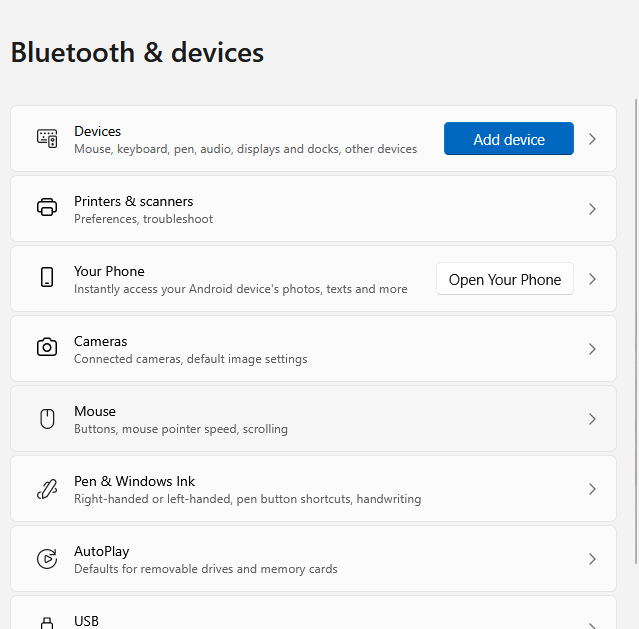Image resolution: width=639 pixels, height=629 pixels.
Task: Click the USB icon
Action: click(47, 623)
